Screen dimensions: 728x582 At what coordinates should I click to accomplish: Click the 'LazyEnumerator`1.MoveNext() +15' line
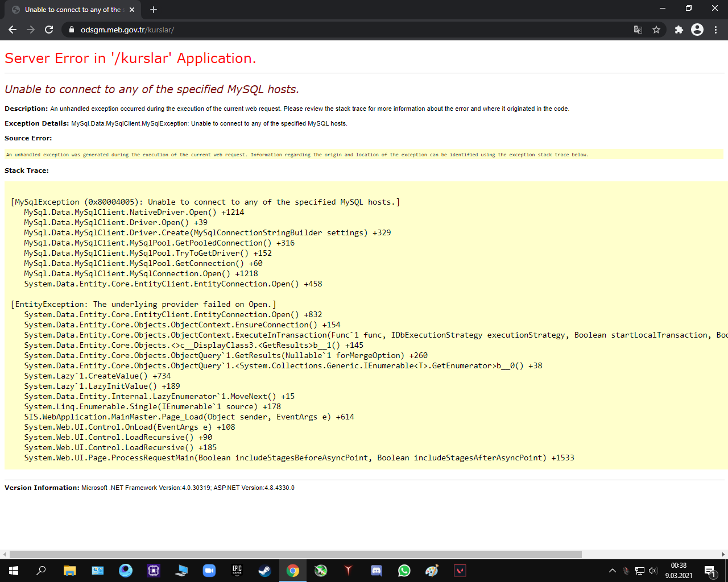[x=159, y=396]
